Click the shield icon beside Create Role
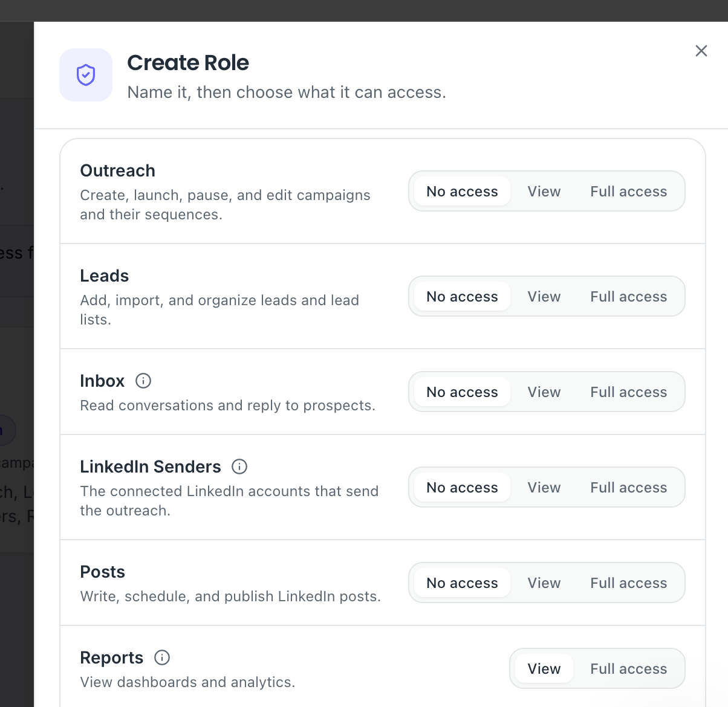The width and height of the screenshot is (728, 707). pyautogui.click(x=86, y=75)
